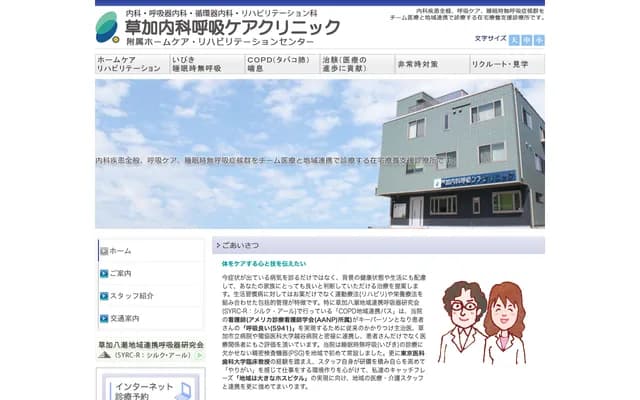This screenshot has height=400, width=640.
Task: Click the 草加内科呼吸ケアクリニック title
Action: coord(232,26)
